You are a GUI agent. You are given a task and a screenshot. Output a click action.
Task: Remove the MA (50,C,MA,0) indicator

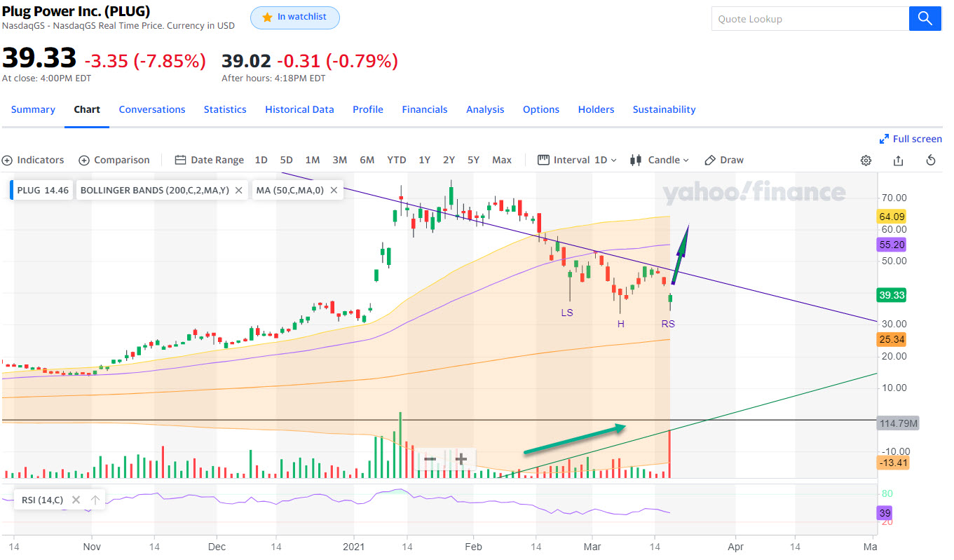pyautogui.click(x=334, y=190)
